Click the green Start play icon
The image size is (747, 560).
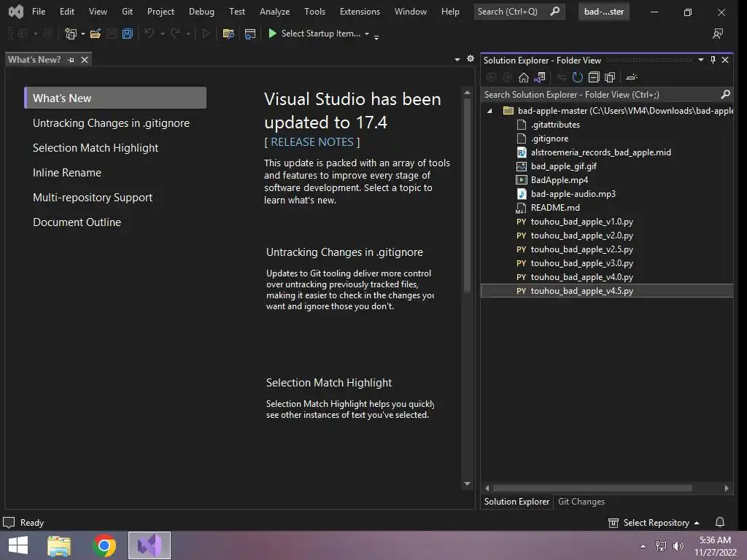273,33
